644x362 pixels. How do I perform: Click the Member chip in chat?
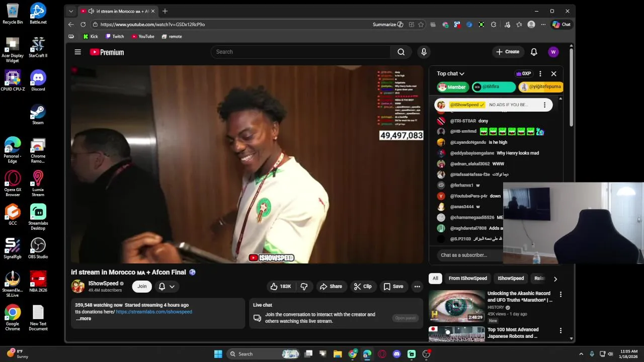coord(452,87)
